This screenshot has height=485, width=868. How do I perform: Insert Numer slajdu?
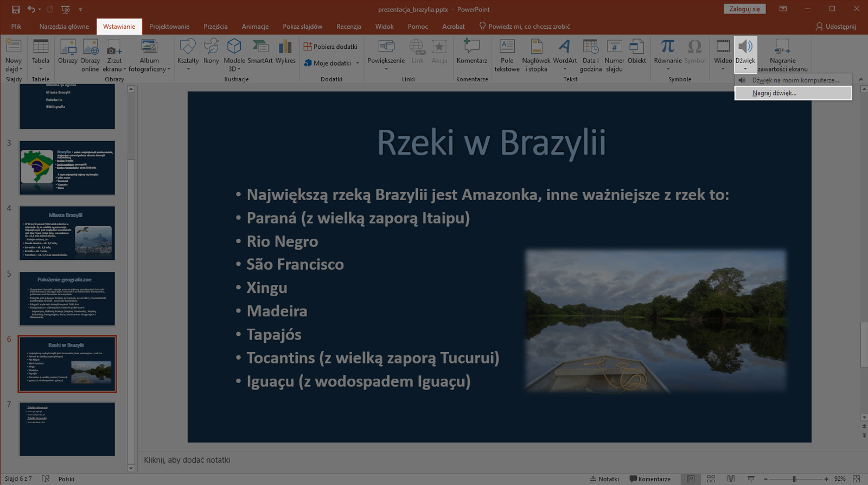click(x=615, y=56)
